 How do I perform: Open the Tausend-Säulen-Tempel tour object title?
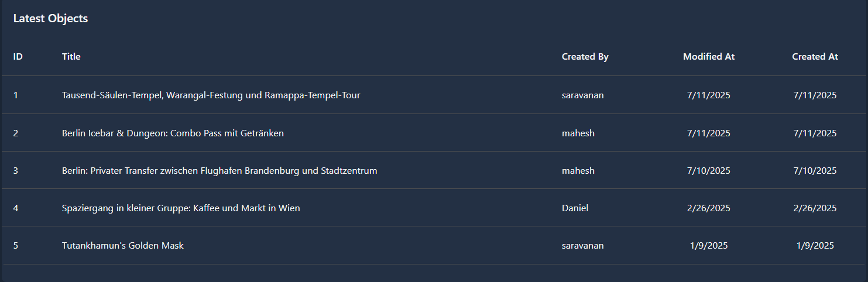[211, 95]
